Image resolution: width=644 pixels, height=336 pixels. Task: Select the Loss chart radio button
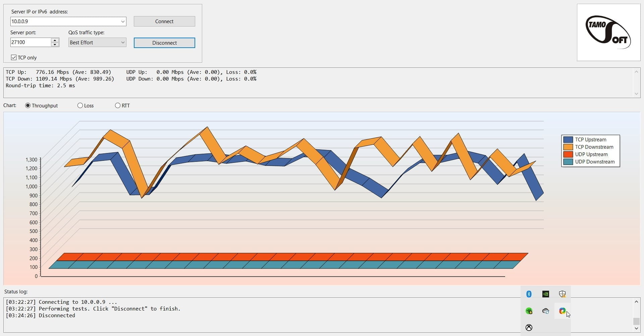(x=80, y=105)
